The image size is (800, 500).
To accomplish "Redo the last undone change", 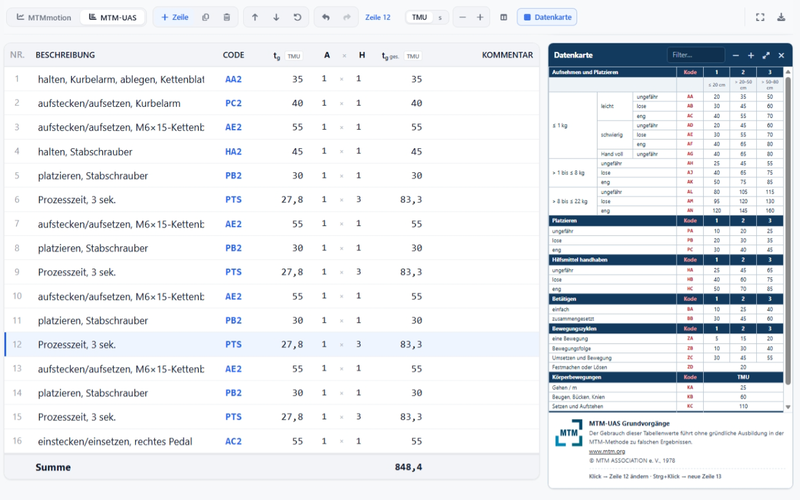I will pos(347,17).
